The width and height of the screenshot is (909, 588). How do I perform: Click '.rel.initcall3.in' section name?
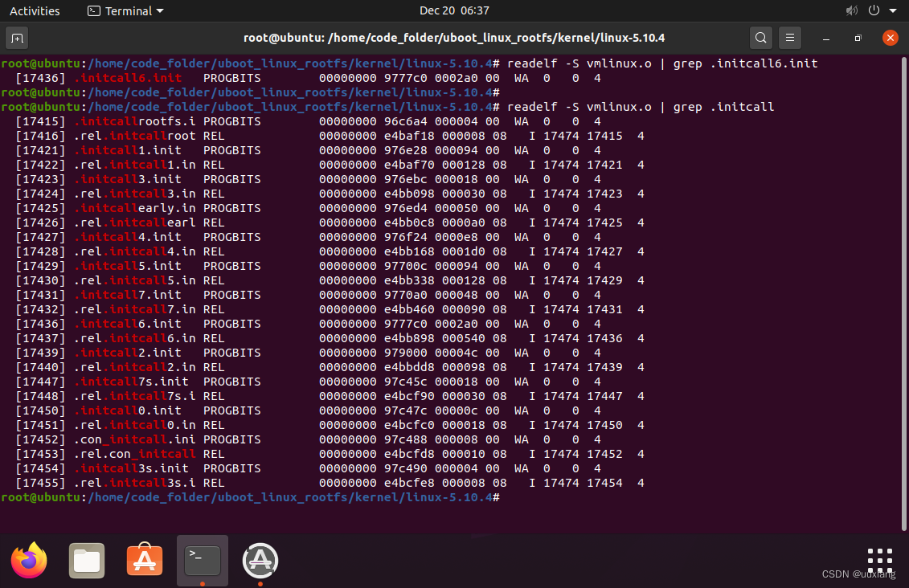click(x=135, y=194)
